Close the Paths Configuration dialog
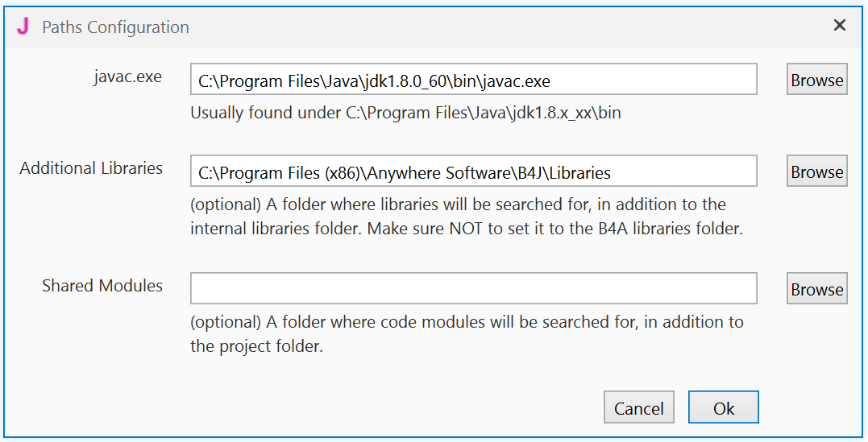This screenshot has height=442, width=868. 839,26
